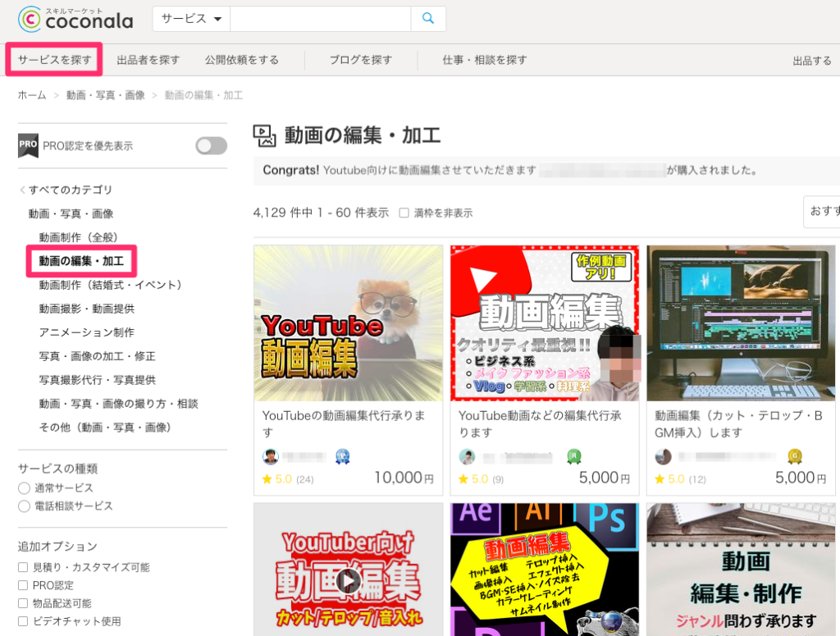Play the YouTuber向け動画編集 video thumbnail
Viewport: 840px width, 636px height.
[x=348, y=581]
